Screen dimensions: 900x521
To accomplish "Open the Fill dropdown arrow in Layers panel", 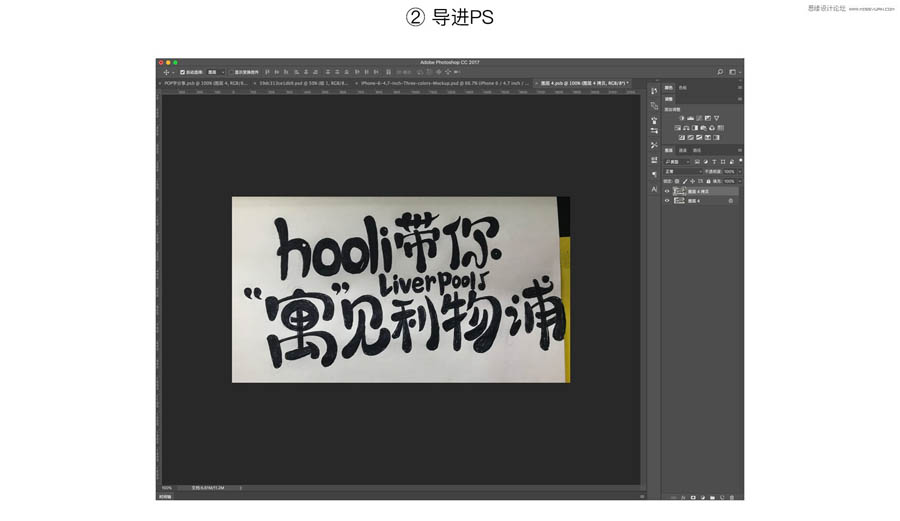I will coord(740,181).
